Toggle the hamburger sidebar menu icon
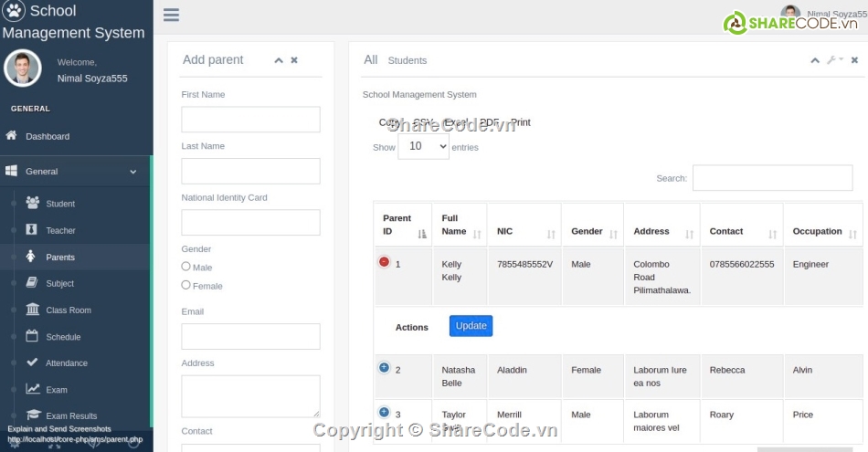Screen dimensions: 868x452 [171, 15]
